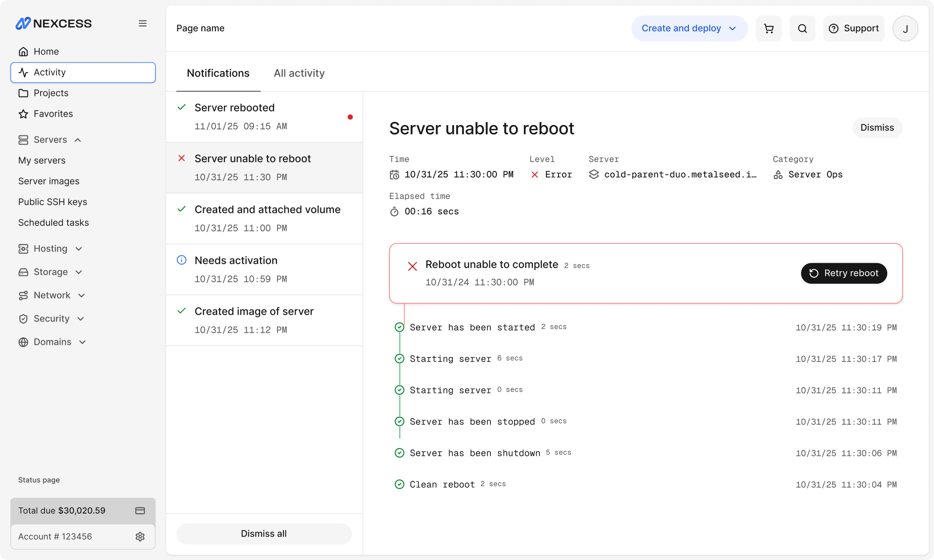Open Favorites in sidebar

pos(83,114)
